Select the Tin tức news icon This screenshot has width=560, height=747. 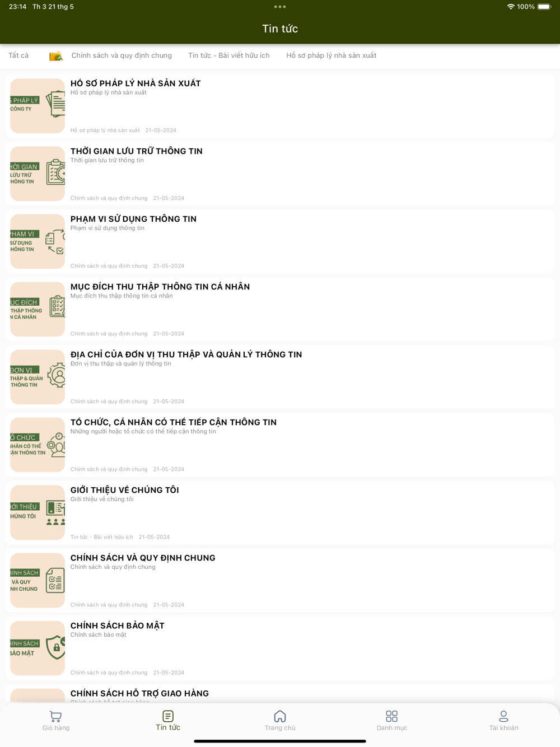168,716
